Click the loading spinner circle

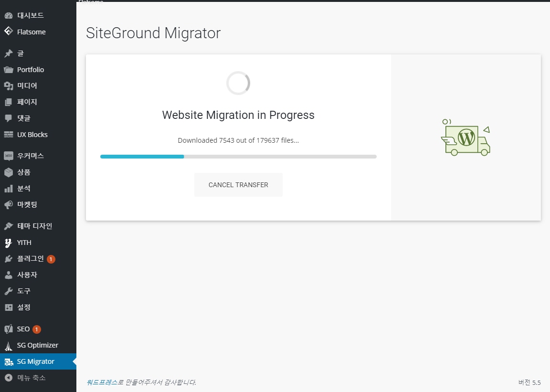238,83
